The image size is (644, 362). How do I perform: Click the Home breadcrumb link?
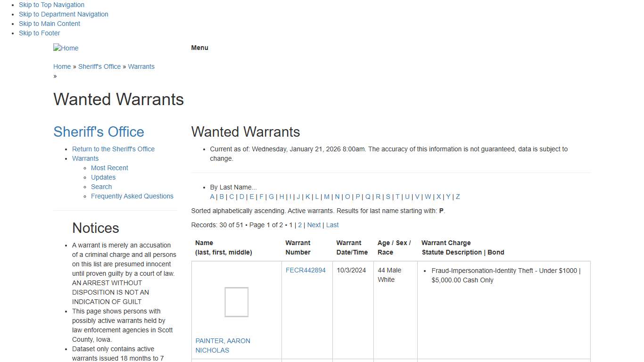click(62, 66)
